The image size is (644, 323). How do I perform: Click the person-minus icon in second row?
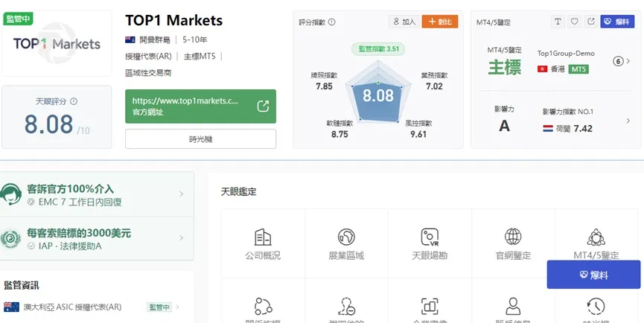pyautogui.click(x=346, y=306)
